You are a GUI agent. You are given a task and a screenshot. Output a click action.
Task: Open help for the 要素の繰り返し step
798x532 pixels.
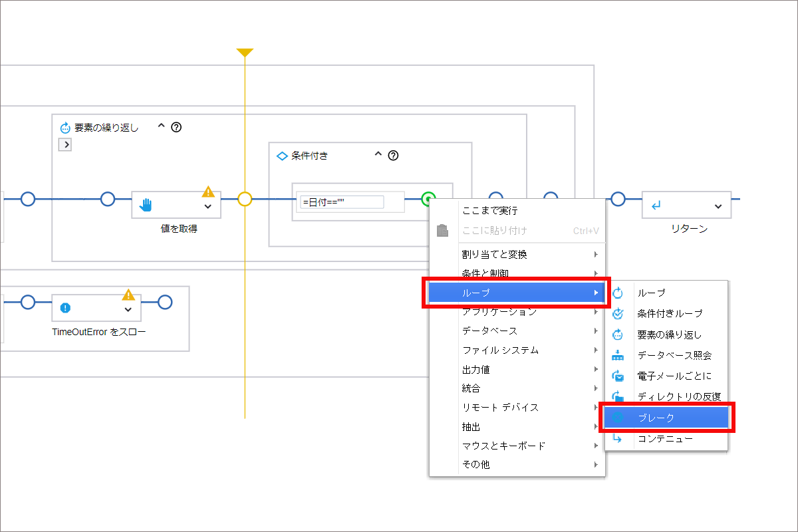click(176, 127)
